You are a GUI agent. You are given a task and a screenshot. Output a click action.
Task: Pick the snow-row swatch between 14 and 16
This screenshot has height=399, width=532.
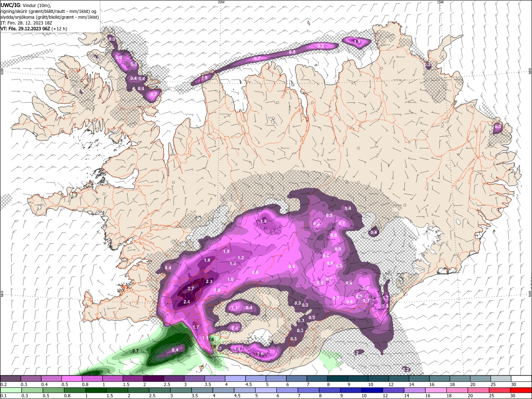pyautogui.click(x=419, y=379)
